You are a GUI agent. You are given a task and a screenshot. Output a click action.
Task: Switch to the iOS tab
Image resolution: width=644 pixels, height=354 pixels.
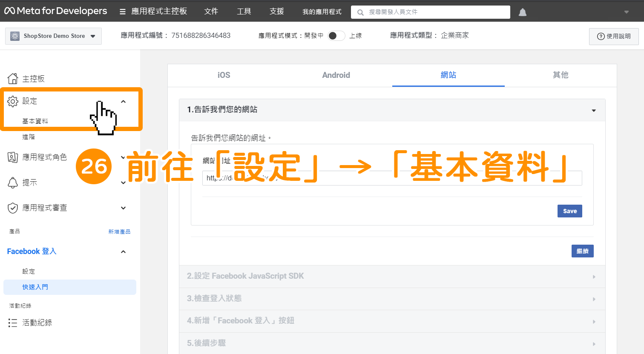click(224, 75)
